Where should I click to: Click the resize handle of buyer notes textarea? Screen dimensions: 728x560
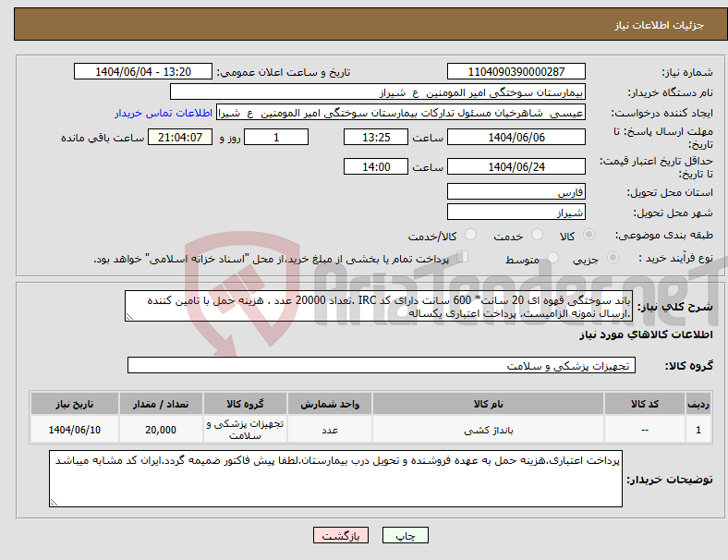click(54, 503)
